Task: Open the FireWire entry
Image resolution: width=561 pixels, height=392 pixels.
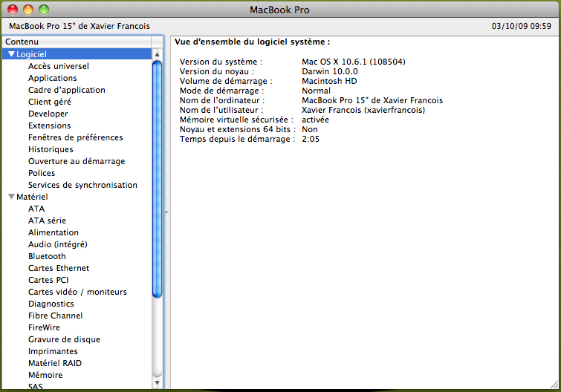Action: [x=44, y=327]
